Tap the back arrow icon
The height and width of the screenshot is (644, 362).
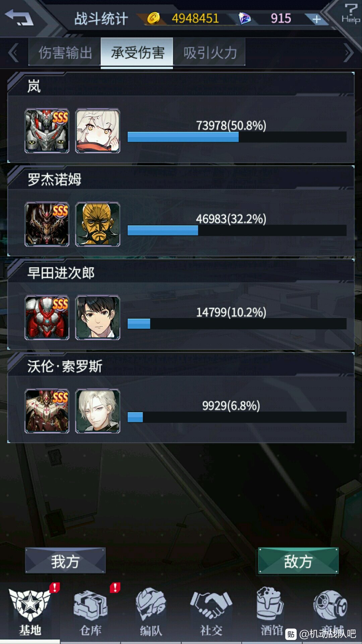click(x=19, y=17)
